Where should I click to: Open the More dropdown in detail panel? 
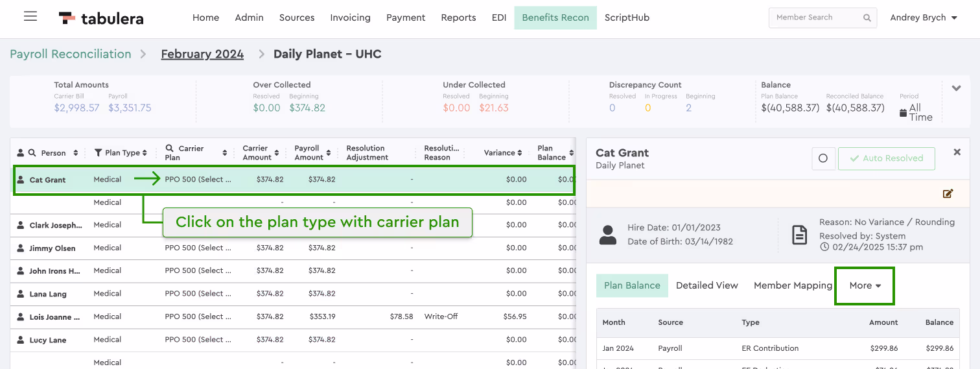point(865,285)
